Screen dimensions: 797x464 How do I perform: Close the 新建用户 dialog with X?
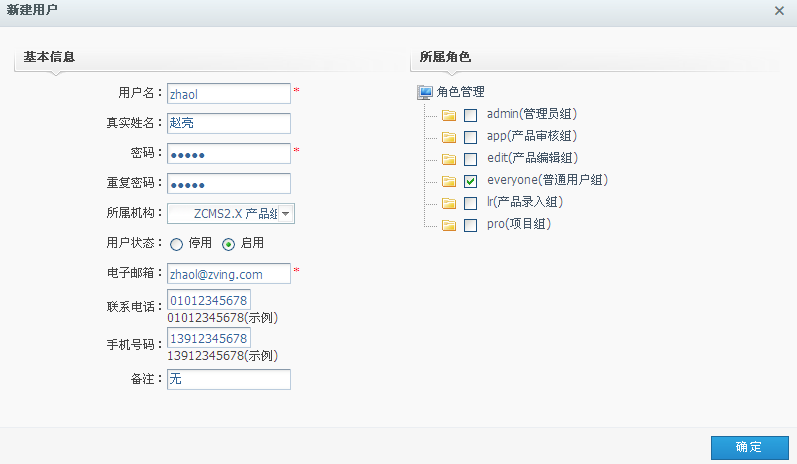tap(779, 10)
